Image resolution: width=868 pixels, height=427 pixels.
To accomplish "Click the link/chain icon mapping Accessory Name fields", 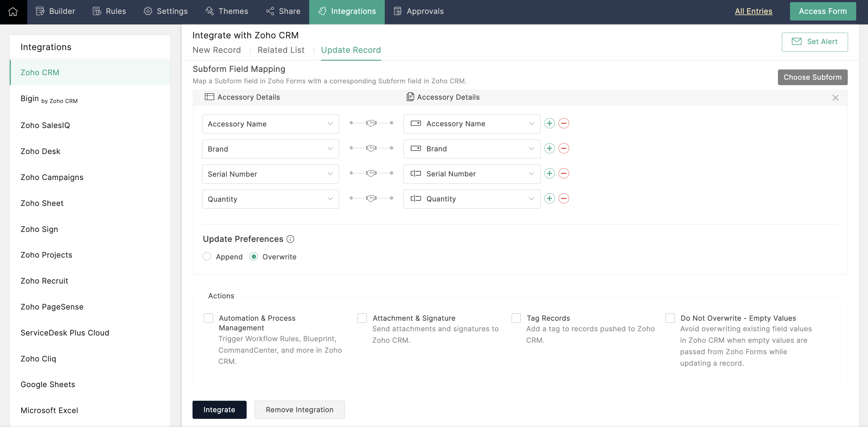I will 371,123.
